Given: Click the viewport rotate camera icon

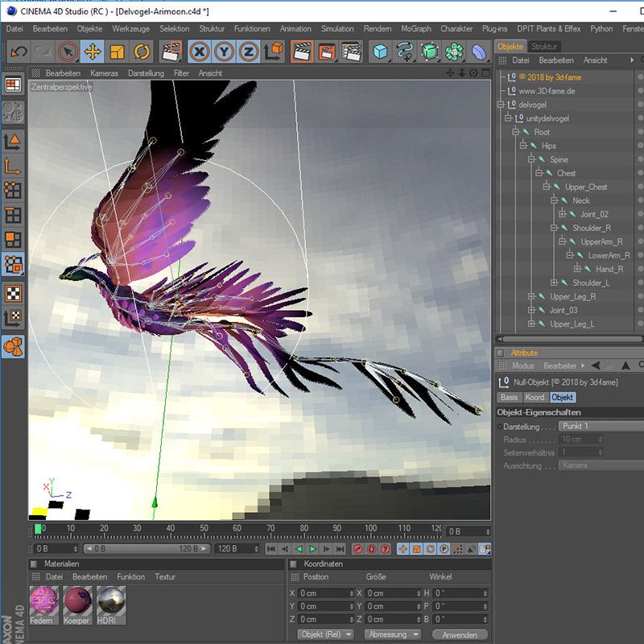Looking at the screenshot, I should [x=473, y=73].
